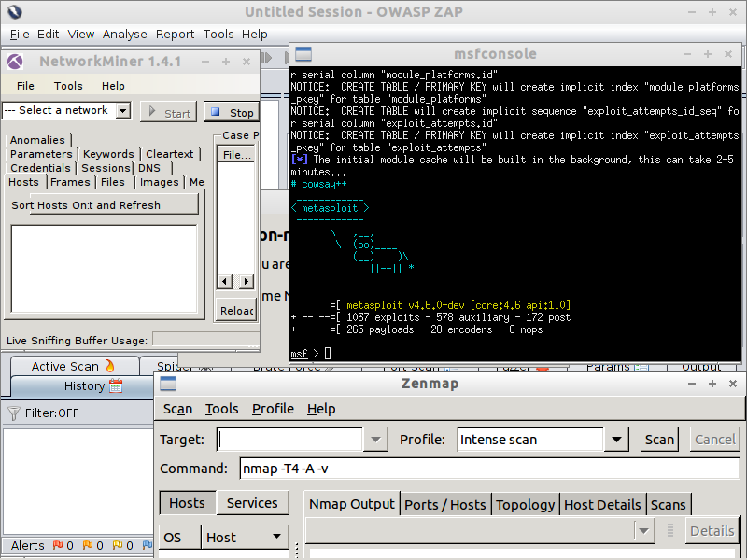The width and height of the screenshot is (747, 560).
Task: Select the Services tab in Zenmap
Action: pyautogui.click(x=252, y=502)
